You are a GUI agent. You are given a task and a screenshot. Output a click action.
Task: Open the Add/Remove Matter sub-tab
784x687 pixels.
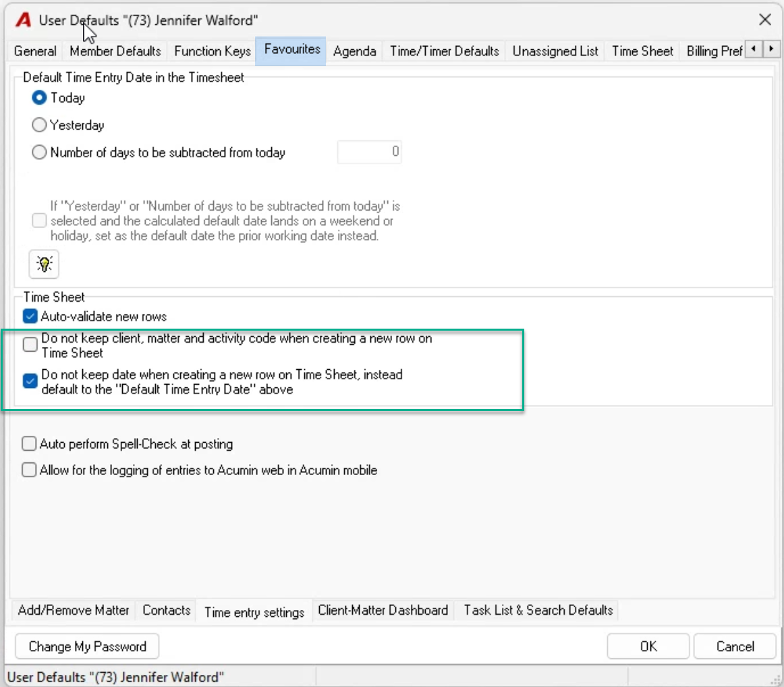[x=74, y=610]
